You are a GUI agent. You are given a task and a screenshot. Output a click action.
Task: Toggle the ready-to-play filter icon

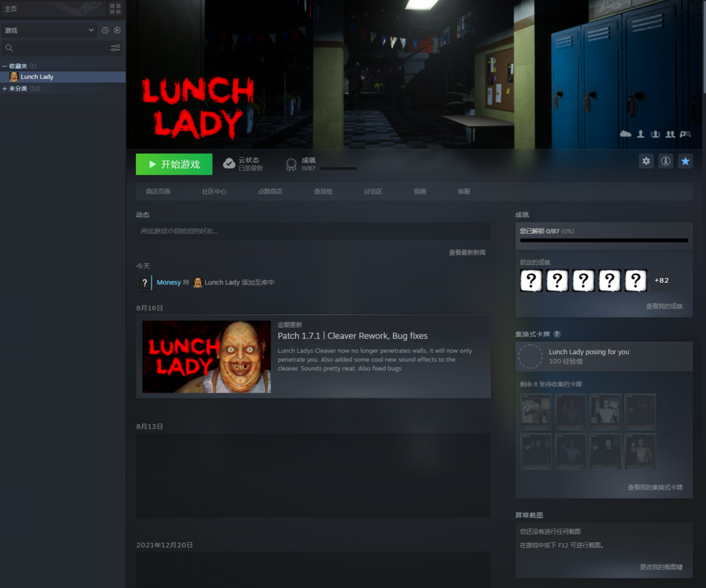pos(117,30)
